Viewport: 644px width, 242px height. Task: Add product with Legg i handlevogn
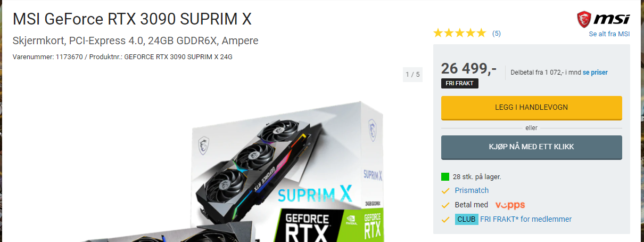coord(532,108)
